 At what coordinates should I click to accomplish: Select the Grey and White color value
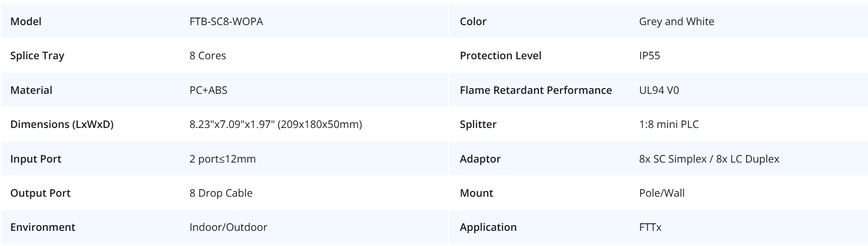676,21
